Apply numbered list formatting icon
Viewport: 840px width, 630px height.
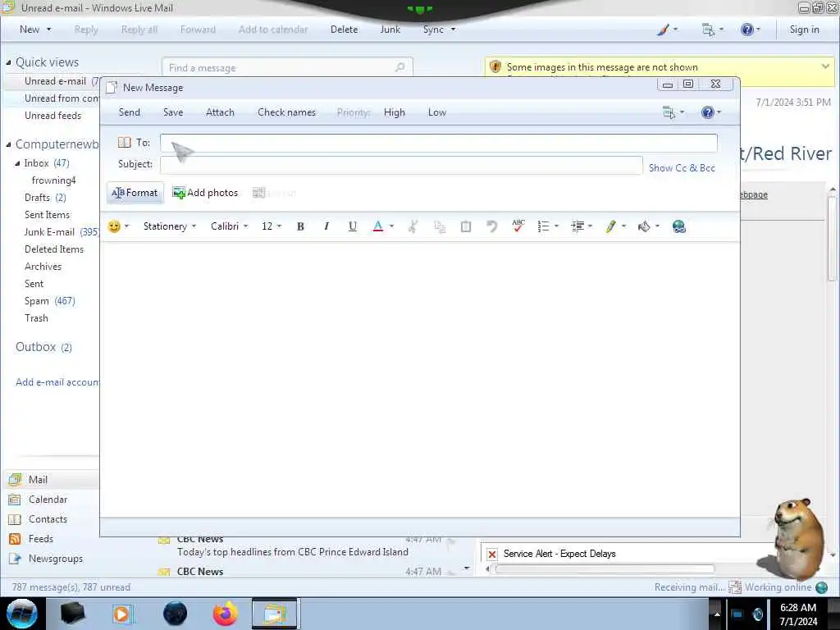543,226
